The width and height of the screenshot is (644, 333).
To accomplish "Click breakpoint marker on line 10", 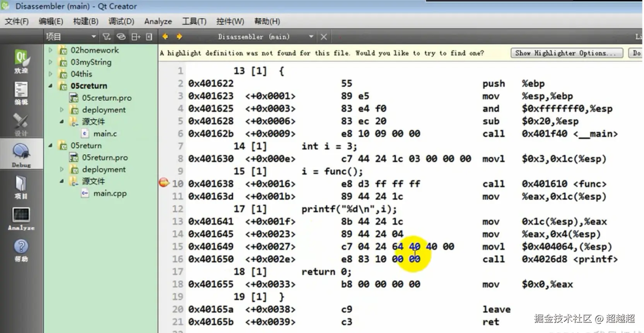I will [164, 183].
